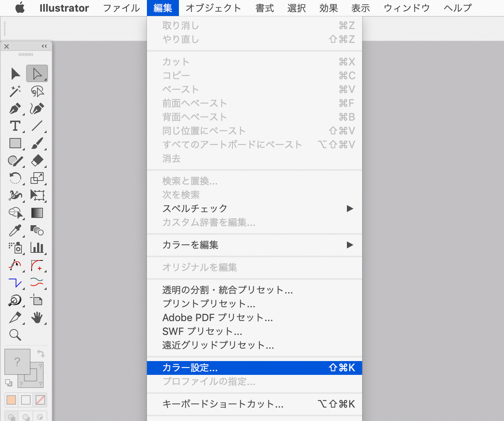
Task: Select the Zoom magnifier tool
Action: (15, 335)
